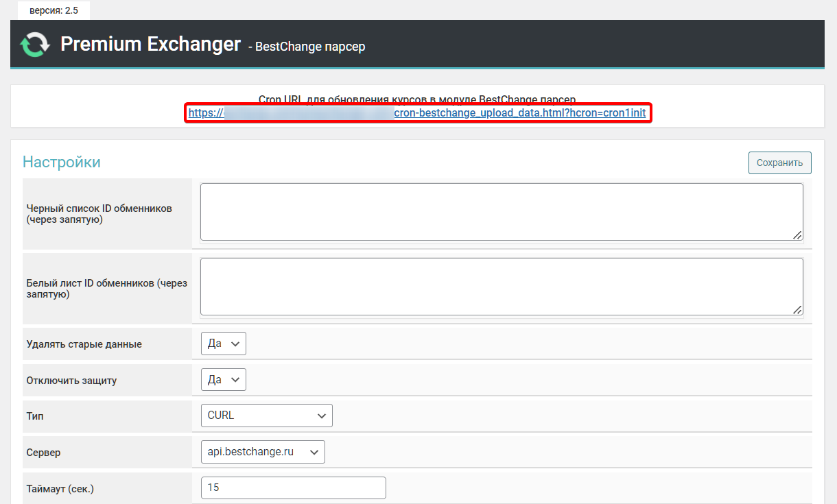This screenshot has width=837, height=504.
Task: Open the Удалять старые данные dropdown
Action: [223, 344]
